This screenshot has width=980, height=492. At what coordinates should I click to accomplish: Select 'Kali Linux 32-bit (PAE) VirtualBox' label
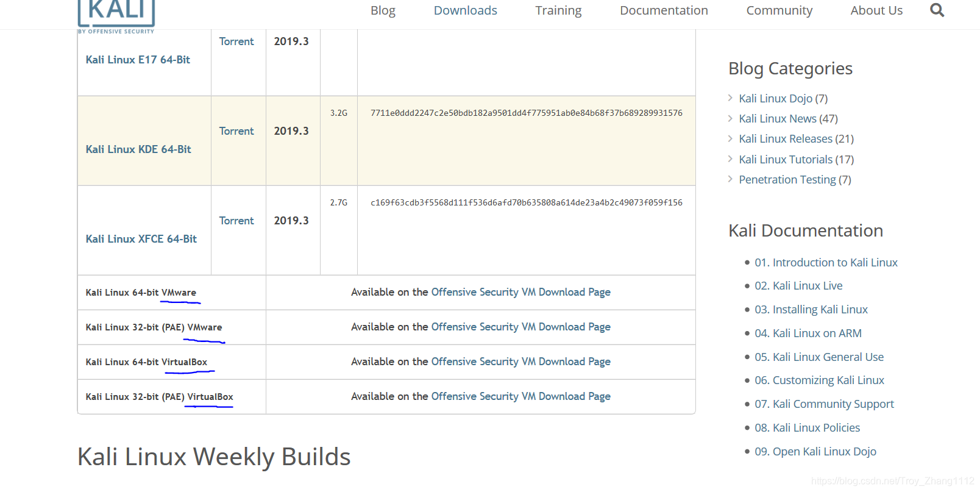click(x=159, y=397)
